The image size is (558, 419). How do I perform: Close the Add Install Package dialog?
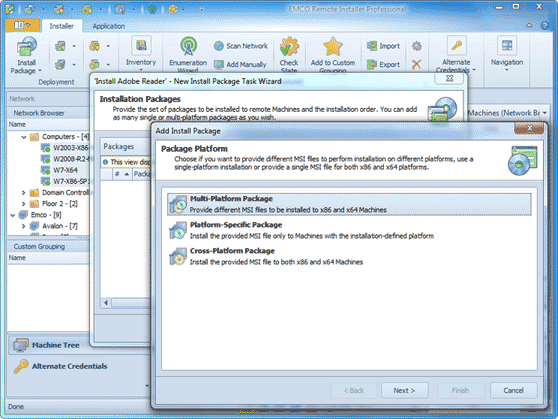click(x=529, y=128)
